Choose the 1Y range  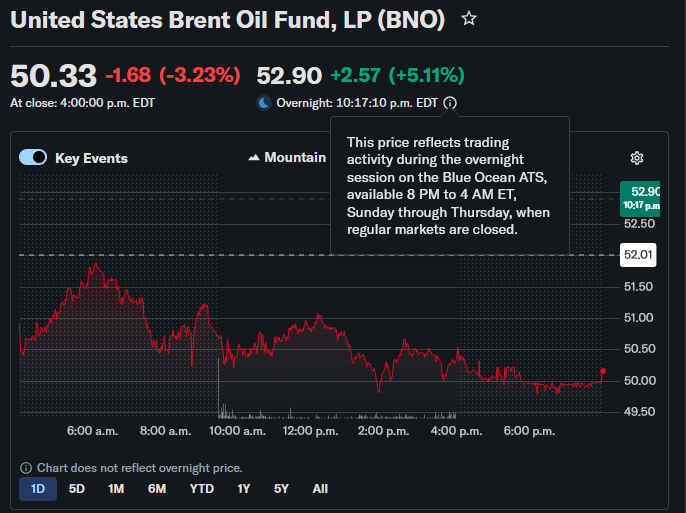coord(244,489)
